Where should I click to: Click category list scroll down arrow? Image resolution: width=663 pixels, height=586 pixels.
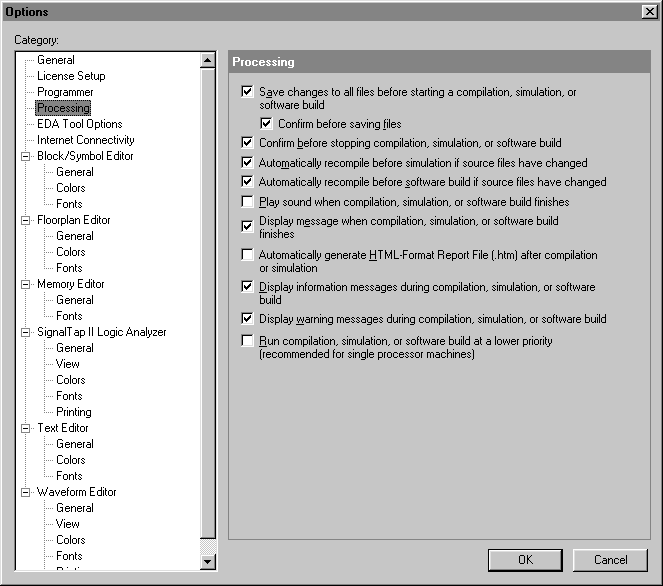coord(207,562)
